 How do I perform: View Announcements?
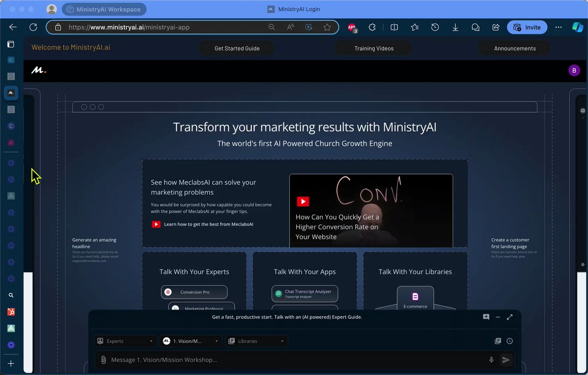coord(515,48)
